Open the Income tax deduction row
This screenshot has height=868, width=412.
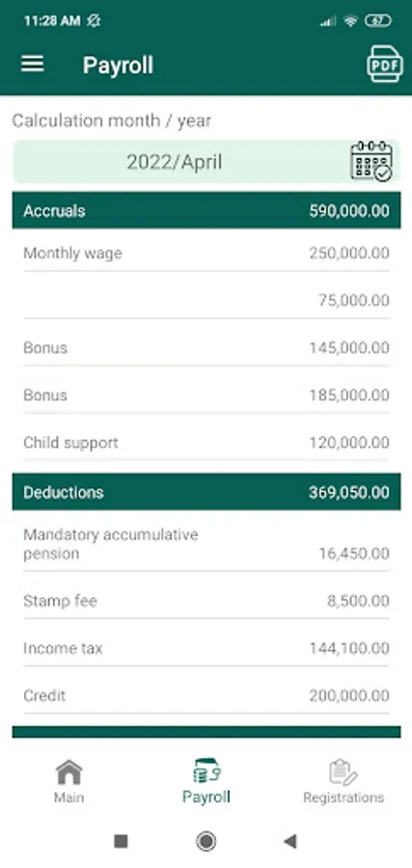(206, 648)
